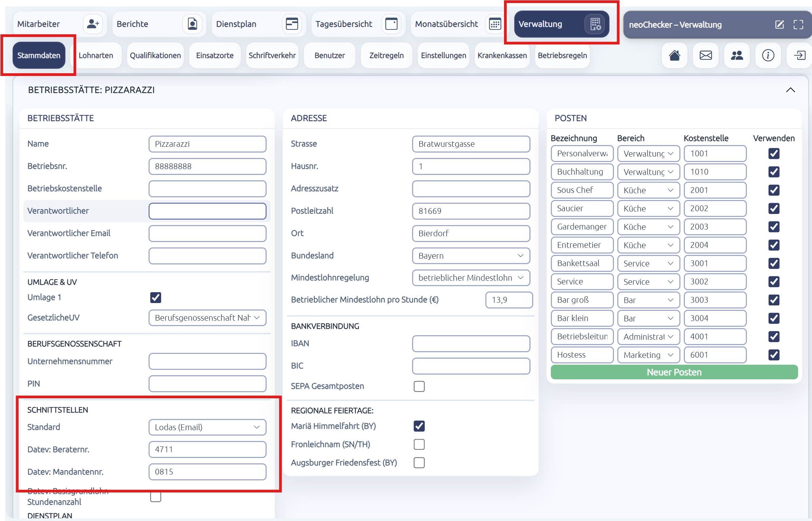This screenshot has width=812, height=521.
Task: Click the Neuer Posten button
Action: click(674, 372)
